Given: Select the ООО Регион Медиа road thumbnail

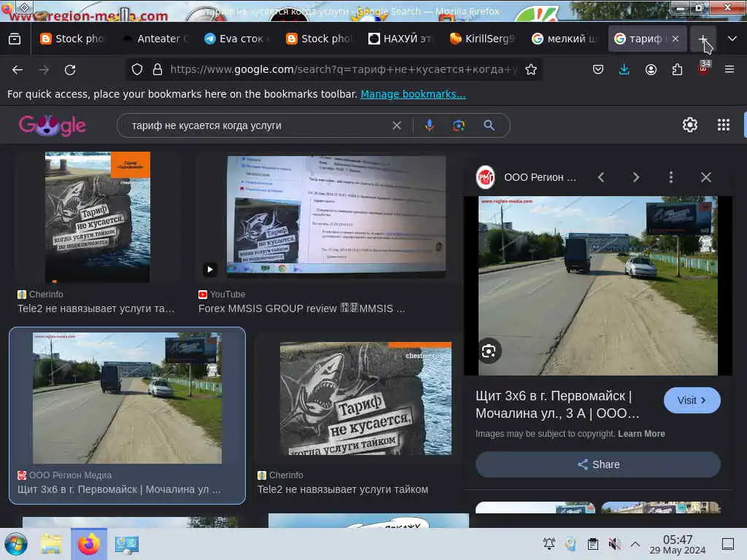Looking at the screenshot, I should pyautogui.click(x=127, y=398).
